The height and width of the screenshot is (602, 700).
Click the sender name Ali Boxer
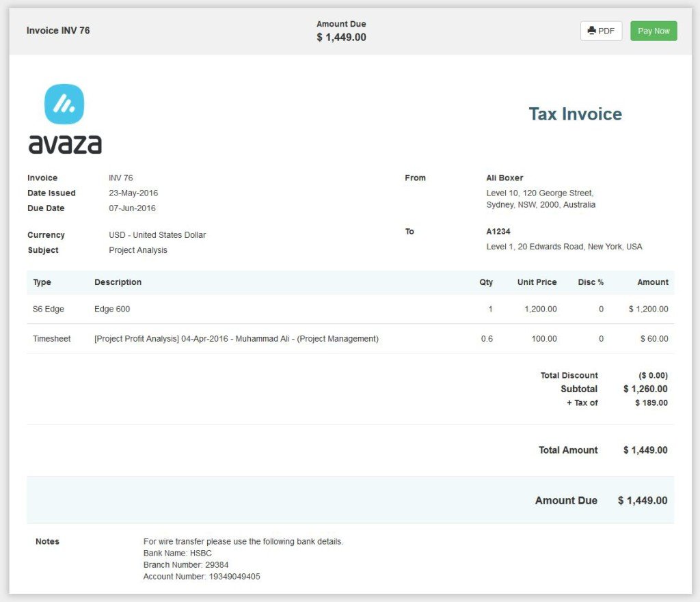point(504,178)
